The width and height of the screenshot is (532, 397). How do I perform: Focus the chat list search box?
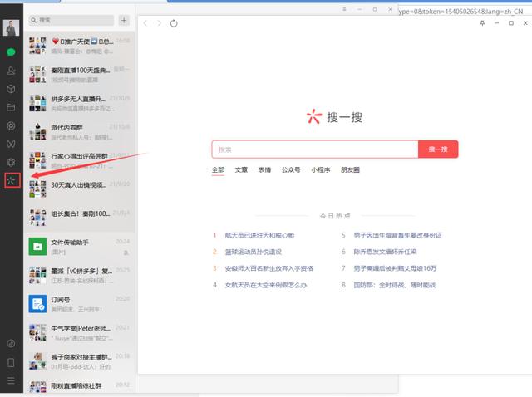click(71, 20)
